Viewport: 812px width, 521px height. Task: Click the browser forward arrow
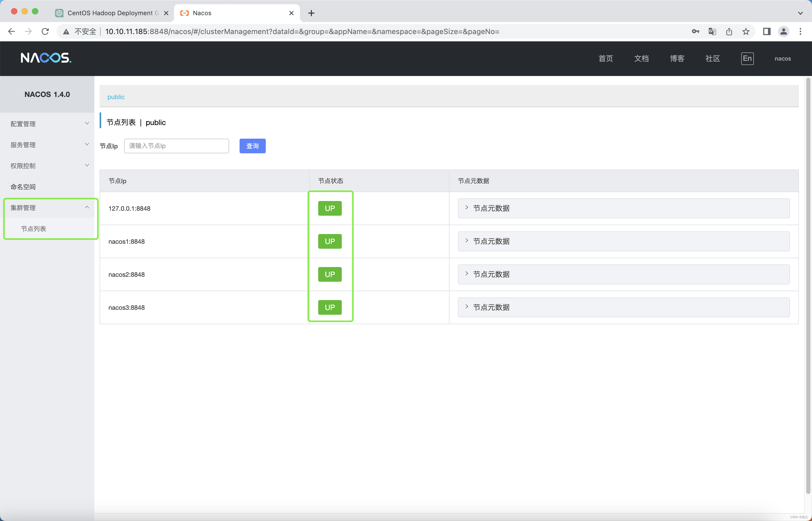[x=28, y=31]
